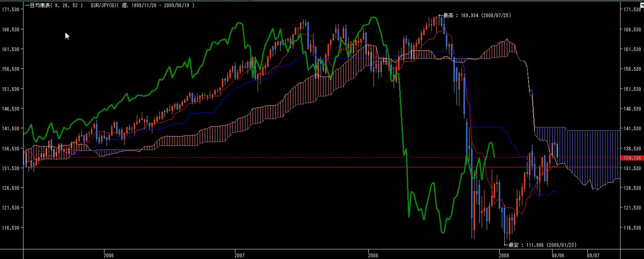
Task: Click the 151.530 label on left price axis
Action: click(x=11, y=89)
